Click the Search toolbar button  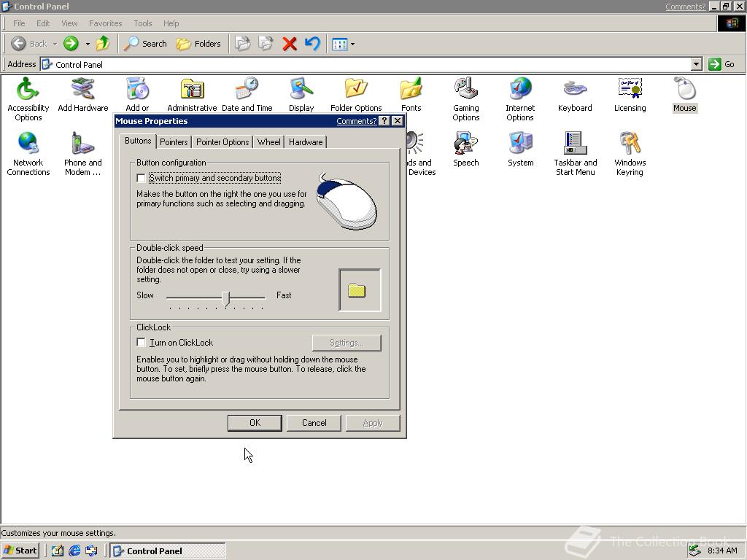[145, 44]
